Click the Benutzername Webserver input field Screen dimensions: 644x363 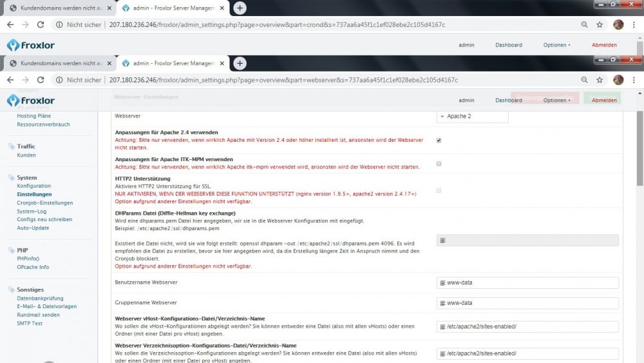coord(527,282)
